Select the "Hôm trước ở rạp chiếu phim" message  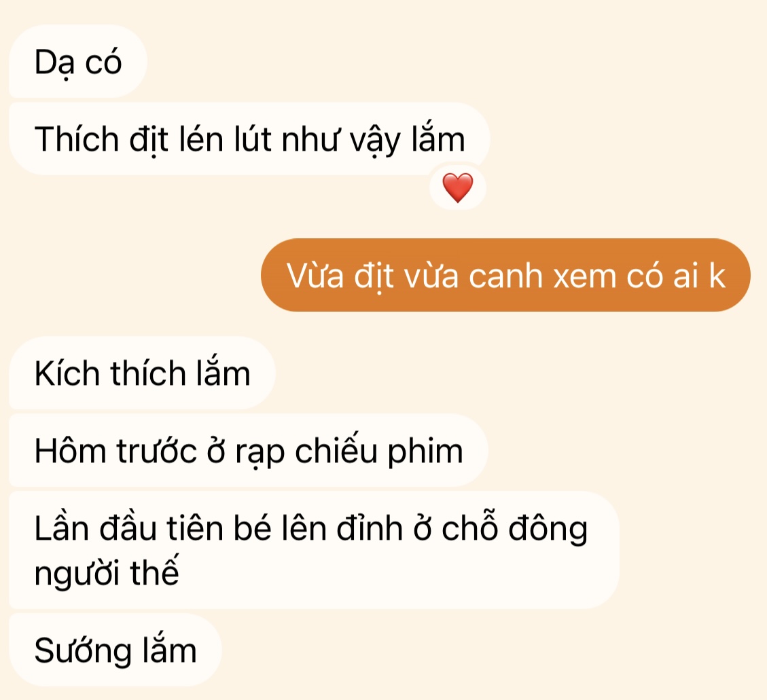[249, 450]
